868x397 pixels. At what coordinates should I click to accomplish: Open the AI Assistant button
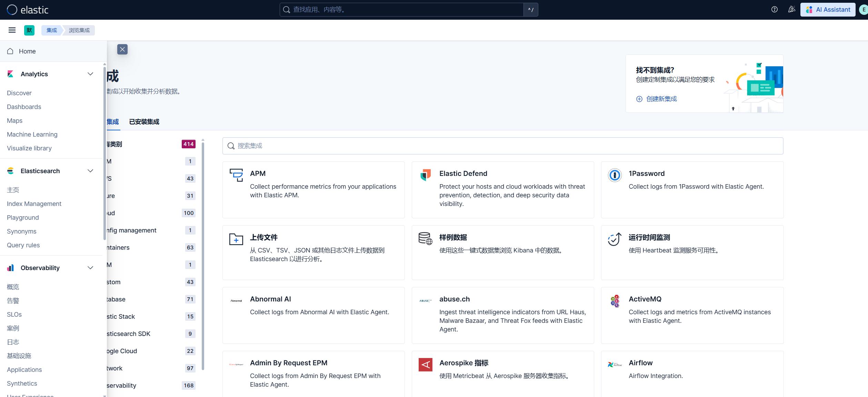828,10
